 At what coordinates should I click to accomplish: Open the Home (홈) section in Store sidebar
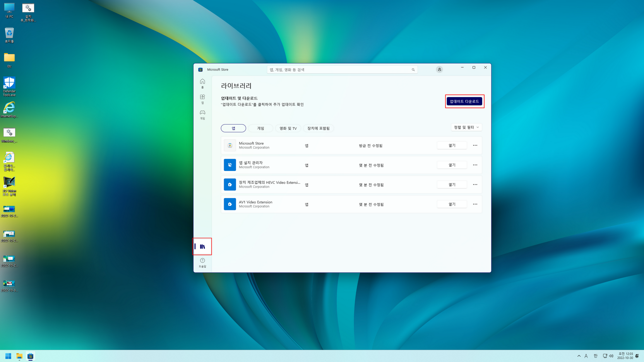click(x=202, y=83)
